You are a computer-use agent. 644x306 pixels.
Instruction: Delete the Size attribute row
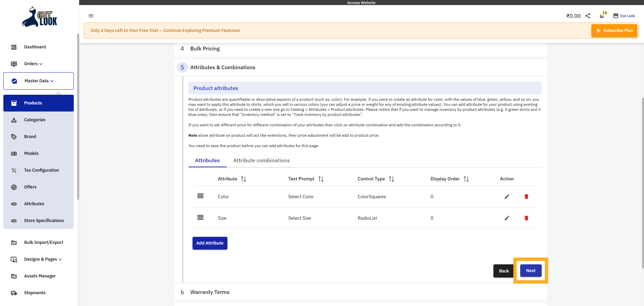[x=526, y=218]
